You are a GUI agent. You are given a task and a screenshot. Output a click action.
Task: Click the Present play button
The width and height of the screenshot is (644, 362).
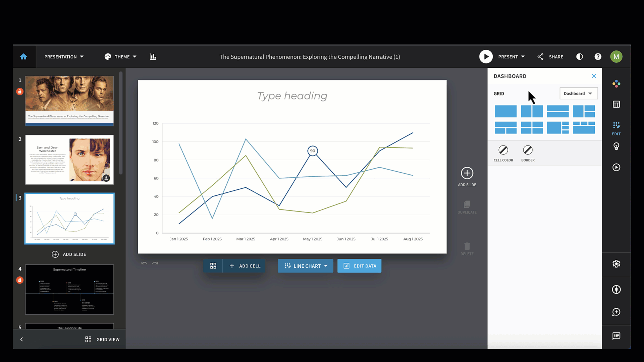[486, 57]
